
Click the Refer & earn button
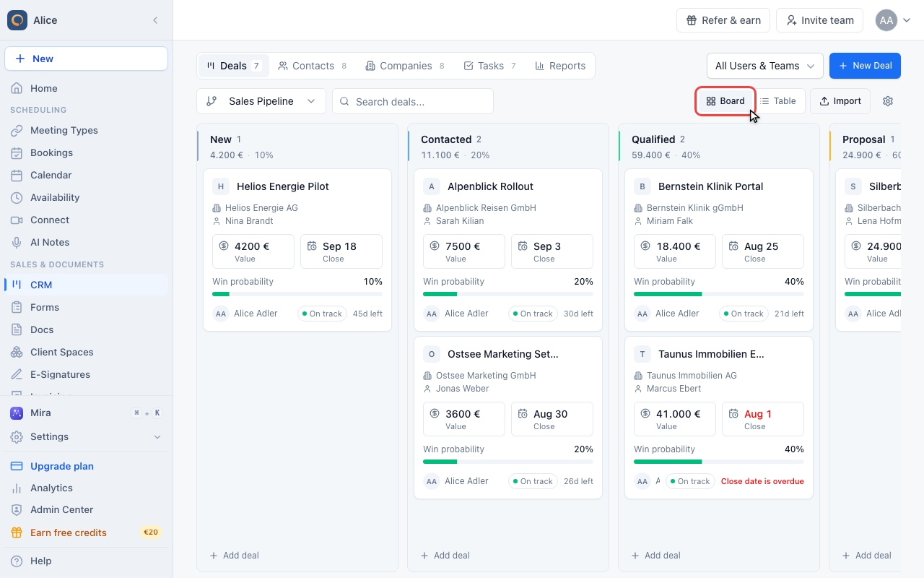coord(723,20)
